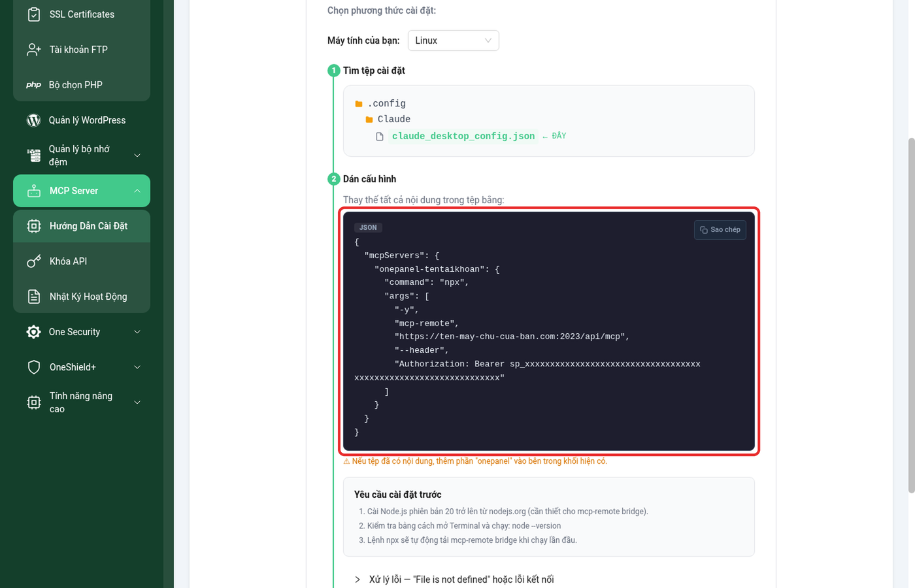Click the Tìm tệp cài đặt step heading
The width and height of the screenshot is (915, 588).
point(374,71)
